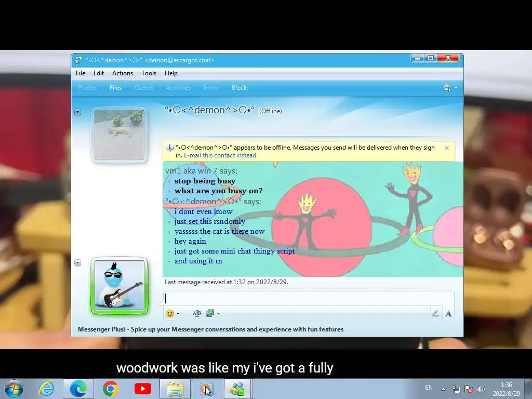Expand the background picture dropdown arrow
Image resolution: width=532 pixels, height=399 pixels.
218,313
